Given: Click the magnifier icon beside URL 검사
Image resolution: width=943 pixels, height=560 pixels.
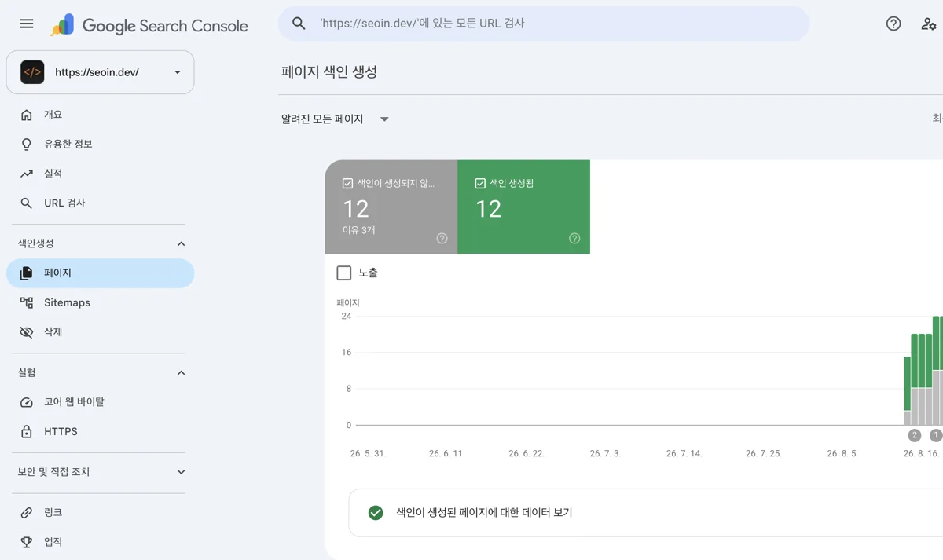Looking at the screenshot, I should tap(27, 203).
